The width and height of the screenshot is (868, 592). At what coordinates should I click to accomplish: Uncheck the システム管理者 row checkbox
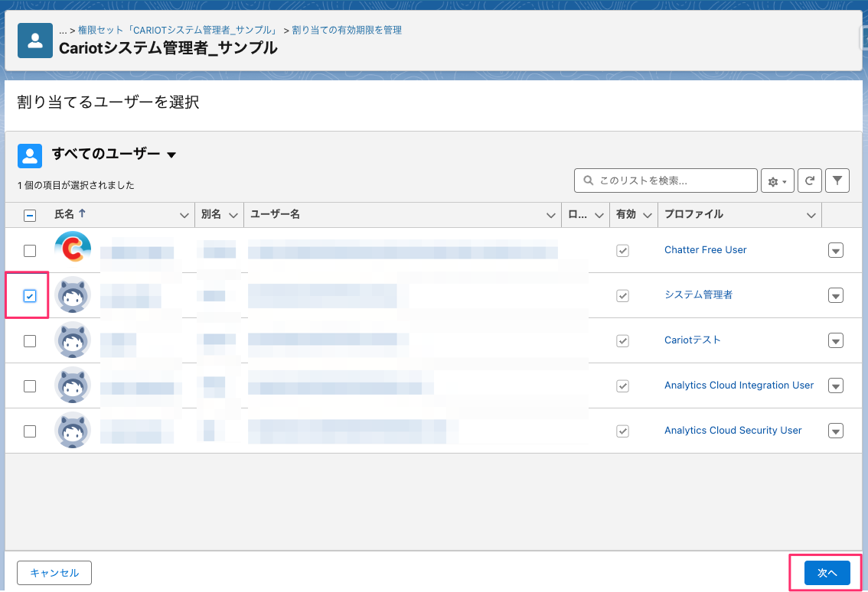(30, 296)
